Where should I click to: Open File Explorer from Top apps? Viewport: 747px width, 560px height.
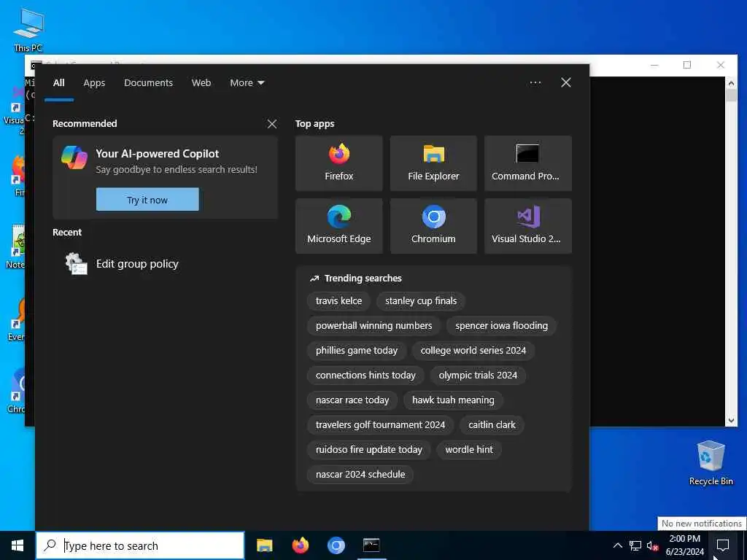coord(433,163)
